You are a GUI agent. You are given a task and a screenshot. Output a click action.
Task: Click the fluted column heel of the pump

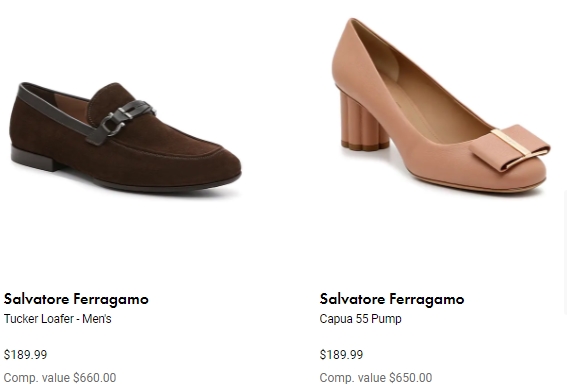(363, 122)
